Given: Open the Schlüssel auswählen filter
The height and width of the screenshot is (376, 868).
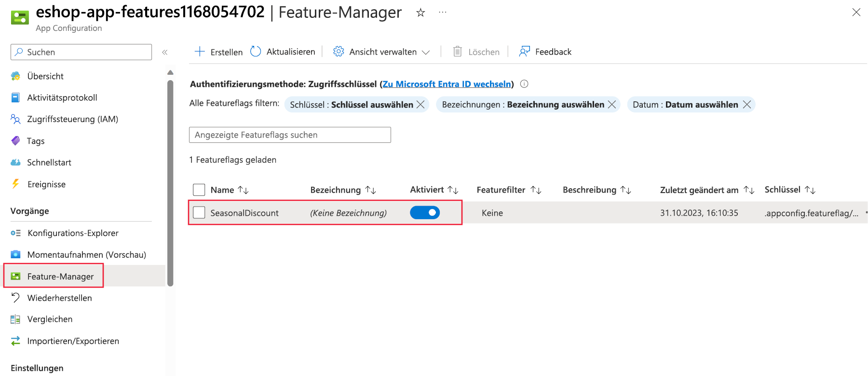Looking at the screenshot, I should [352, 105].
